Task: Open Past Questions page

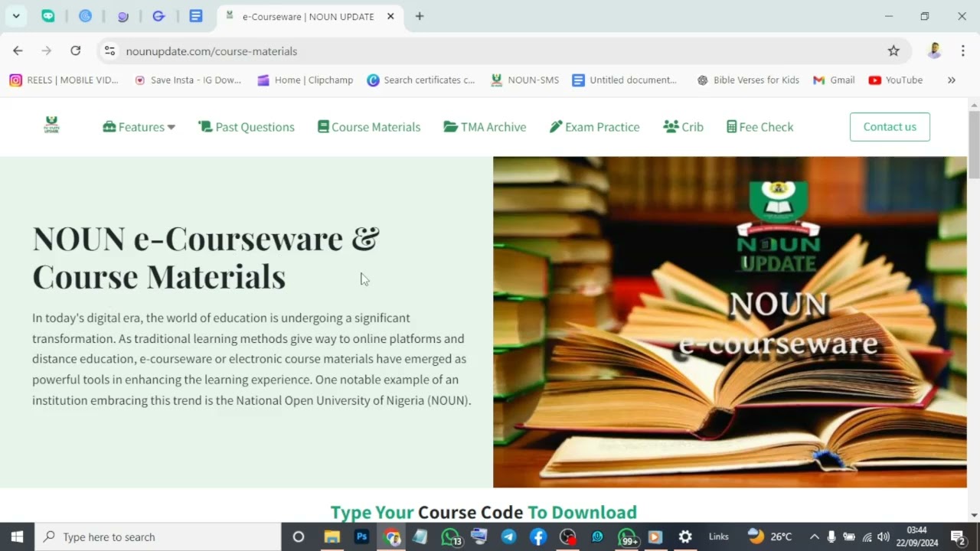Action: tap(247, 127)
